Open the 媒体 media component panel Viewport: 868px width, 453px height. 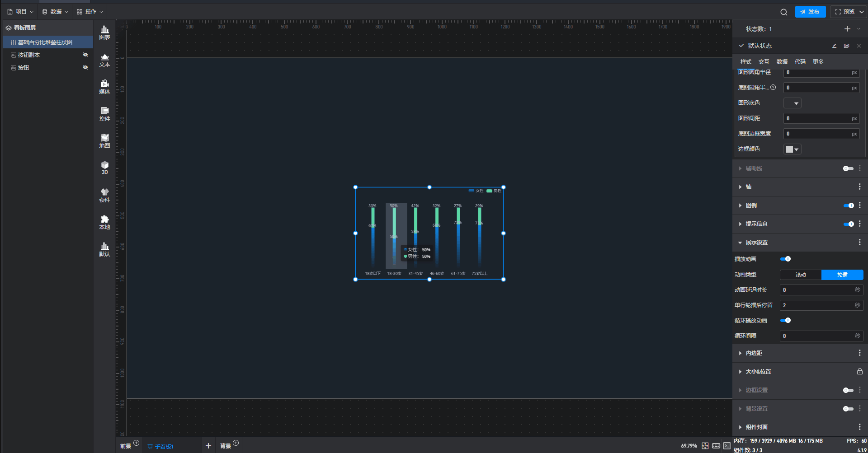point(104,87)
